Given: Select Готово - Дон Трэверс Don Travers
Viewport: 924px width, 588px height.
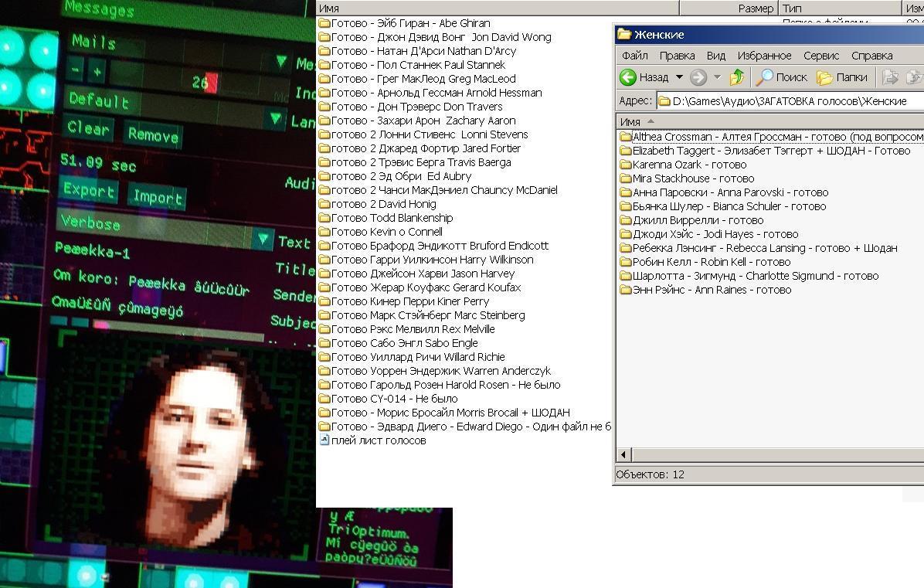Looking at the screenshot, I should point(416,107).
